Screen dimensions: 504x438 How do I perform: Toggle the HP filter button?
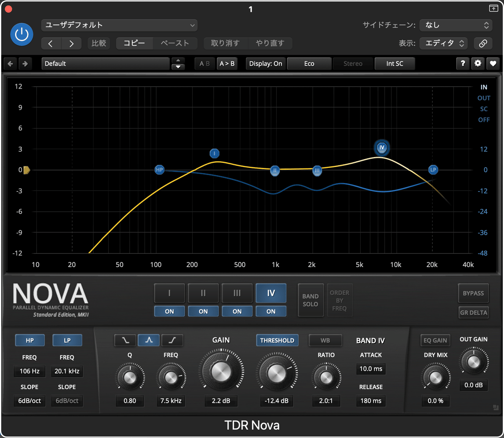[x=30, y=340]
